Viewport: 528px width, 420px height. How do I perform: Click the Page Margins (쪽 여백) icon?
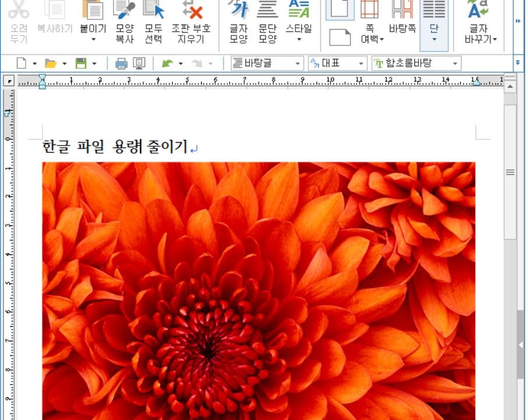click(x=369, y=10)
